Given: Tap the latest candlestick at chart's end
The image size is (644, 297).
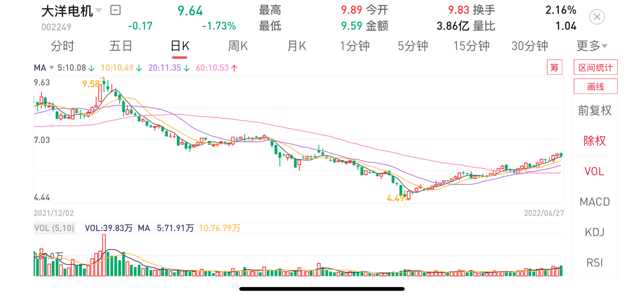Looking at the screenshot, I should 561,155.
